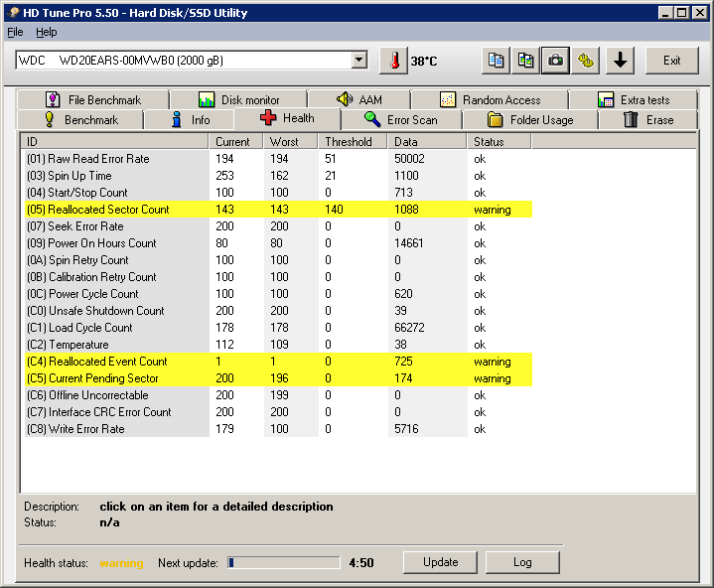
Task: Click the thermometer temperature icon
Action: tap(394, 61)
